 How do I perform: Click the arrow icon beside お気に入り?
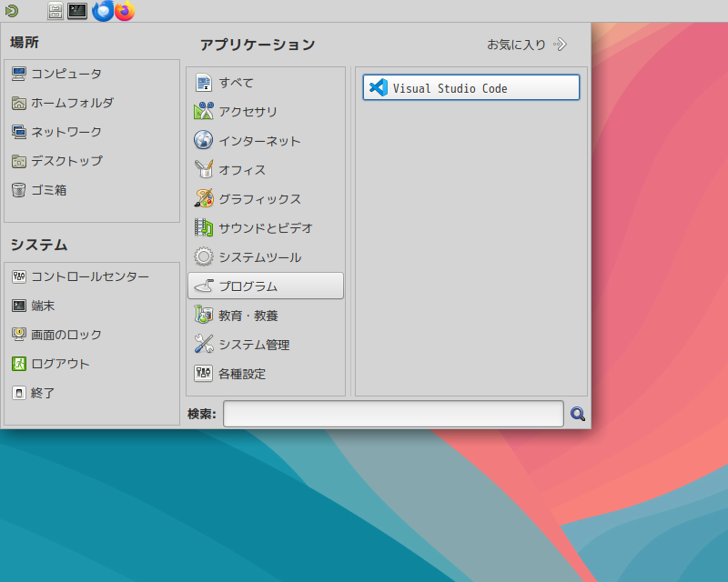(x=560, y=45)
